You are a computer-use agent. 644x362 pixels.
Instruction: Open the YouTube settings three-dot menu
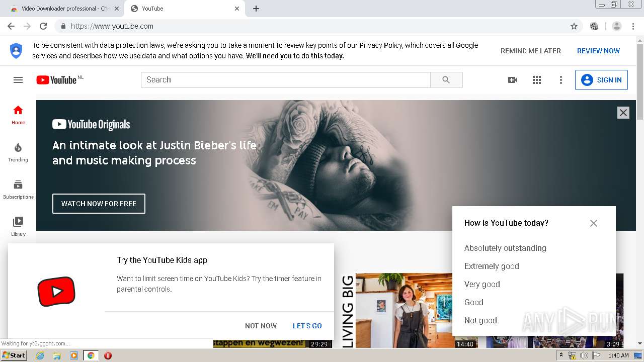point(561,80)
